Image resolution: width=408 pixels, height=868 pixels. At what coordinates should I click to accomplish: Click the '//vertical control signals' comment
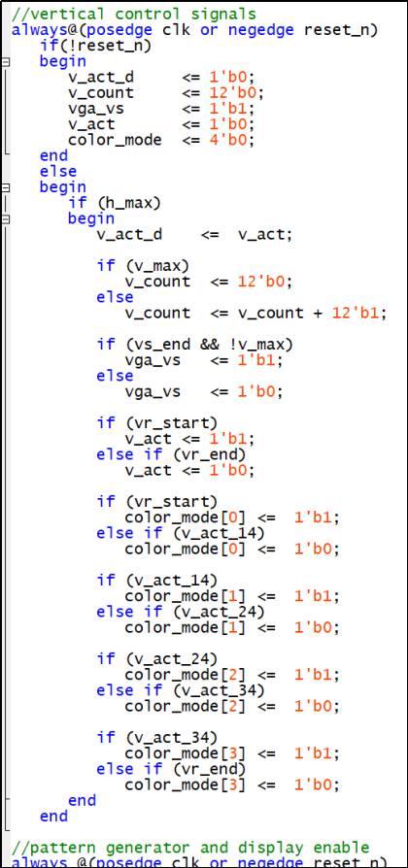(x=134, y=14)
